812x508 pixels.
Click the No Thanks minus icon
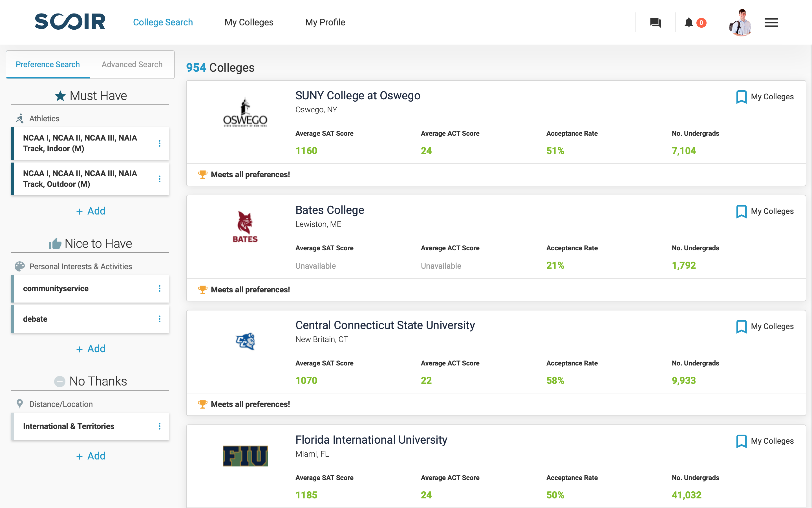point(60,381)
